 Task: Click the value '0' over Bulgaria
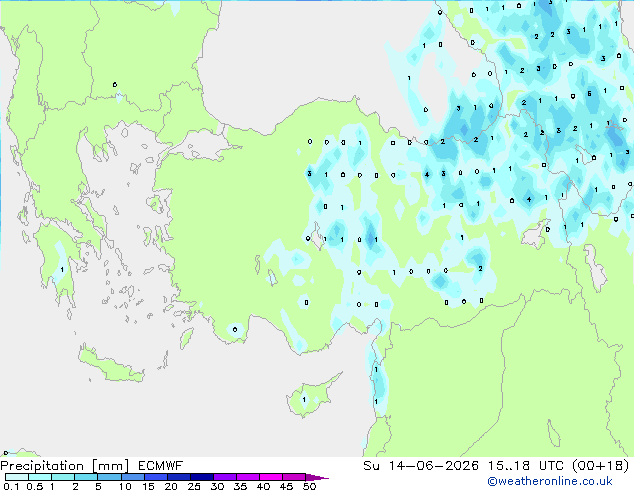[115, 84]
